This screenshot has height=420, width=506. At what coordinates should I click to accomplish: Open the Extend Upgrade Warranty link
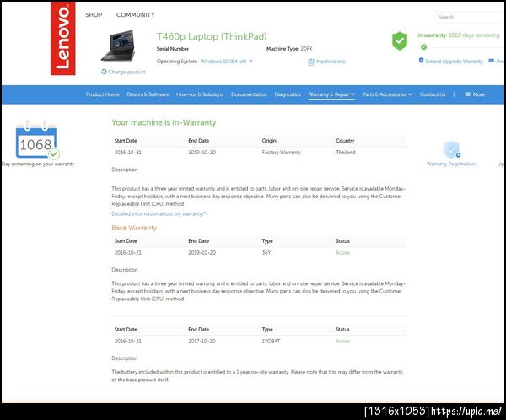coord(454,62)
